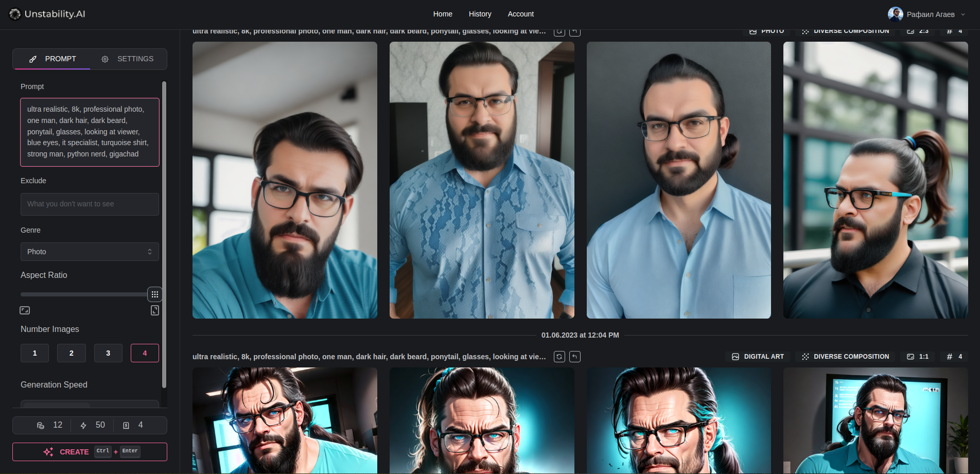Select the portrait aspect ratio icon

click(155, 310)
